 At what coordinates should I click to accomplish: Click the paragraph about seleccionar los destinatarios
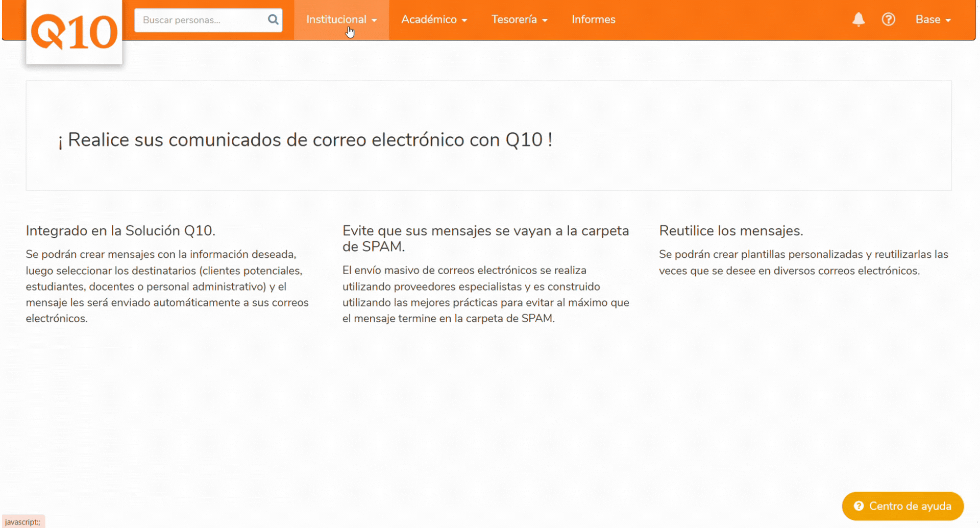[167, 286]
